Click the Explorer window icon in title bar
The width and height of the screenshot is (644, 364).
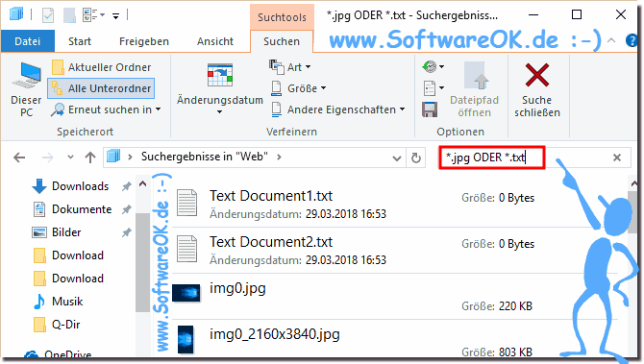click(16, 14)
